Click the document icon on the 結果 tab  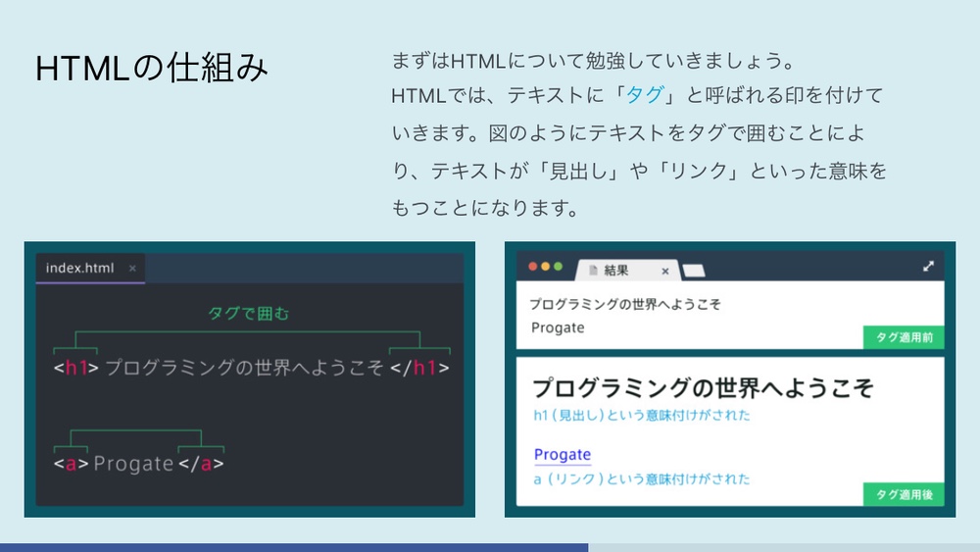coord(592,271)
